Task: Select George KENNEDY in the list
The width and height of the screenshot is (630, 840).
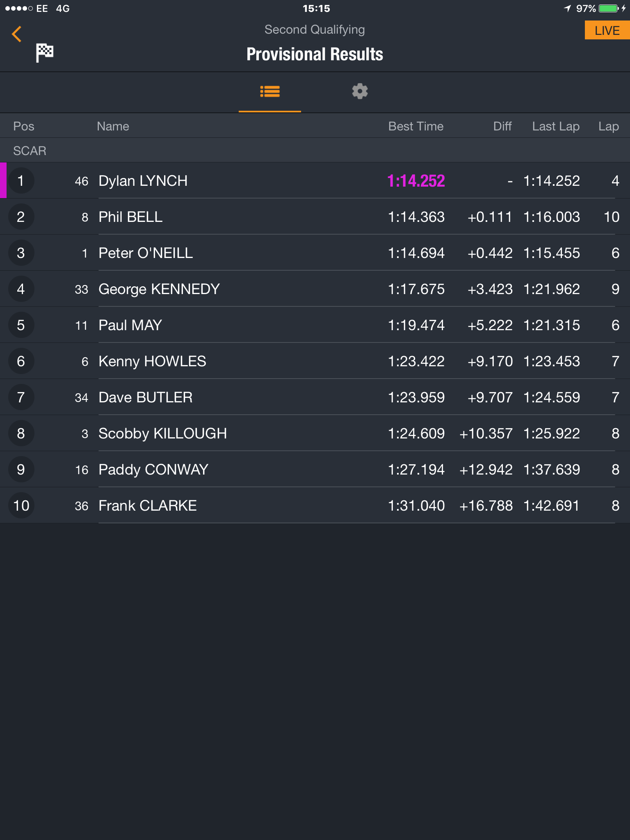Action: pyautogui.click(x=315, y=289)
